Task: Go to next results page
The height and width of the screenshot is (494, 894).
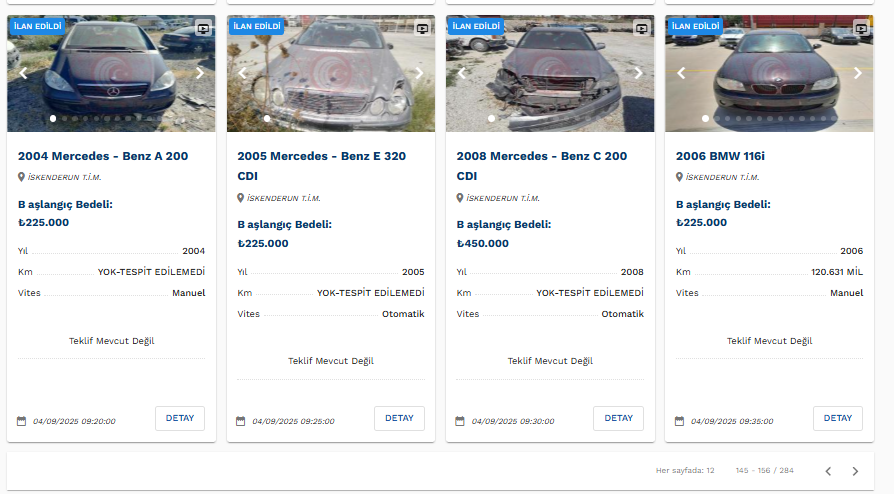Action: point(855,471)
